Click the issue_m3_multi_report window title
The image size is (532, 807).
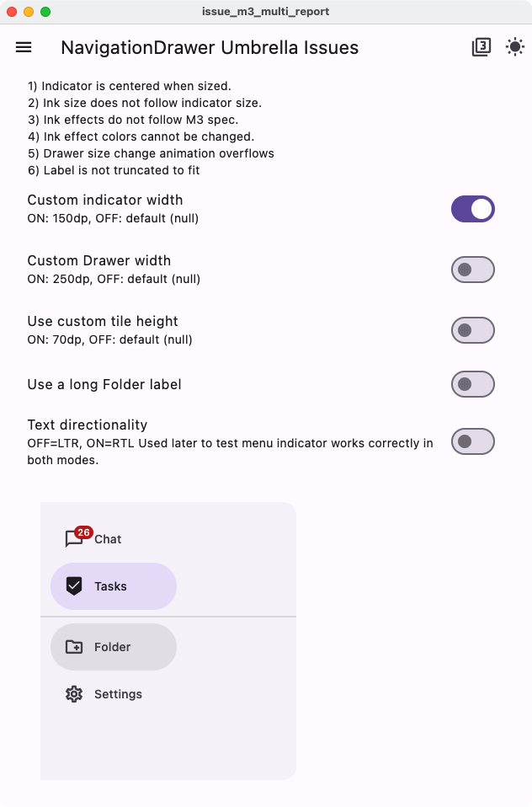[x=266, y=12]
